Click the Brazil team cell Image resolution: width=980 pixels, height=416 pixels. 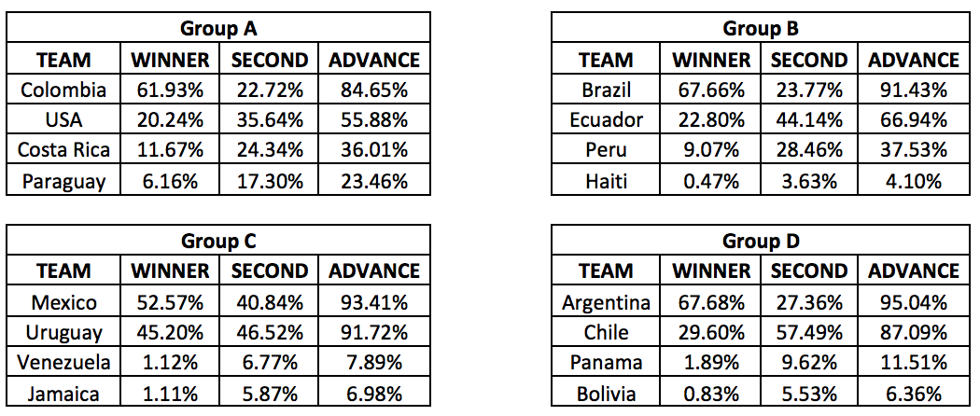tap(606, 90)
